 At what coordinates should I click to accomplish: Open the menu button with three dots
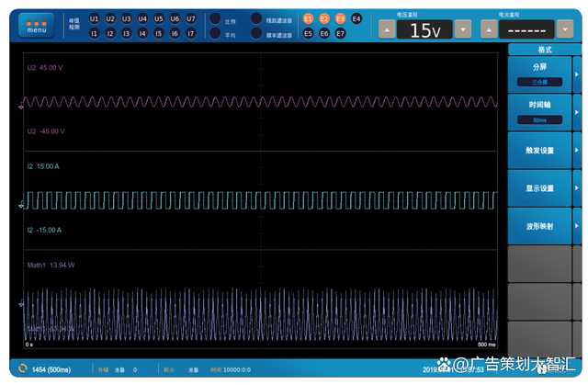(37, 26)
